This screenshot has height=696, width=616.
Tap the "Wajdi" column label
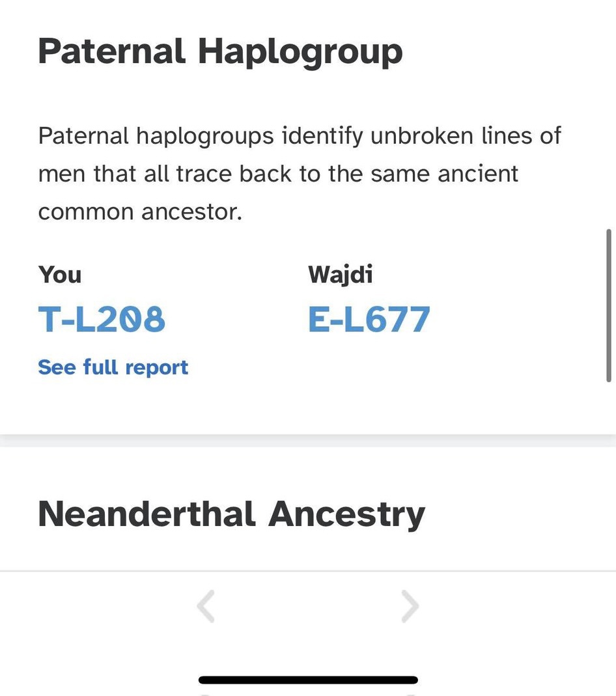click(340, 275)
